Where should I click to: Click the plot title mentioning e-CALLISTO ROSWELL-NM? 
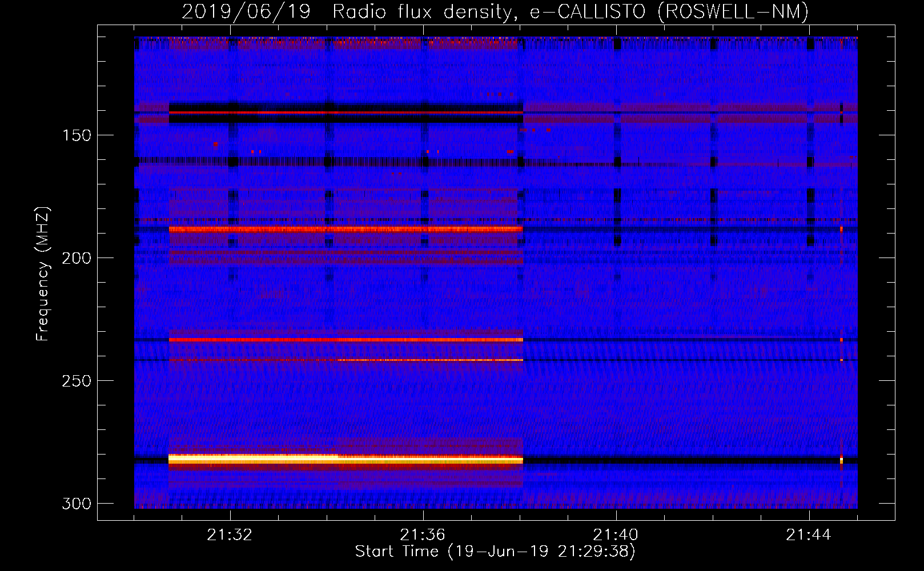[x=495, y=11]
